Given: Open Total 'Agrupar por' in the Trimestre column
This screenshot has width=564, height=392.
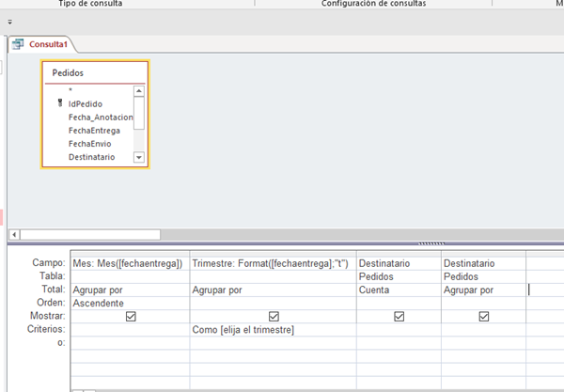Looking at the screenshot, I should tap(274, 290).
